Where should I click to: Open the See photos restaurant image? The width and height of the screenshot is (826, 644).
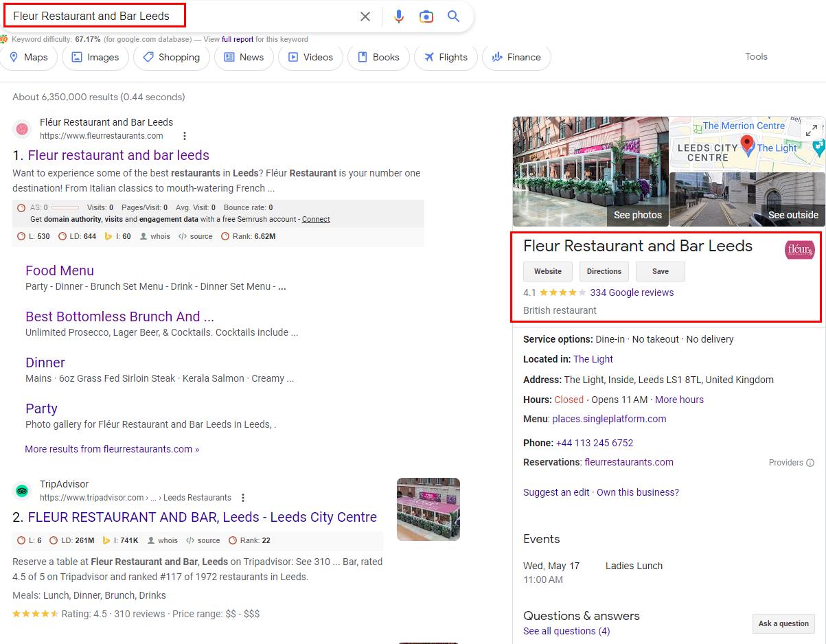590,172
